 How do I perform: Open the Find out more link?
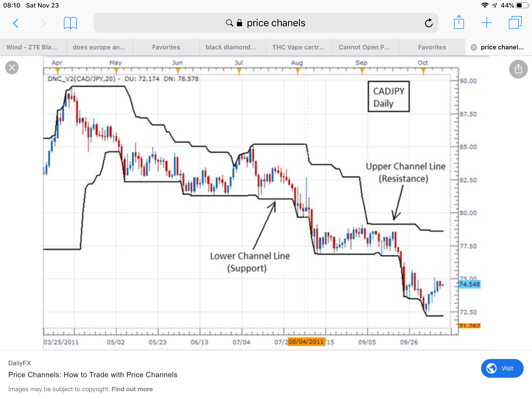[132, 389]
